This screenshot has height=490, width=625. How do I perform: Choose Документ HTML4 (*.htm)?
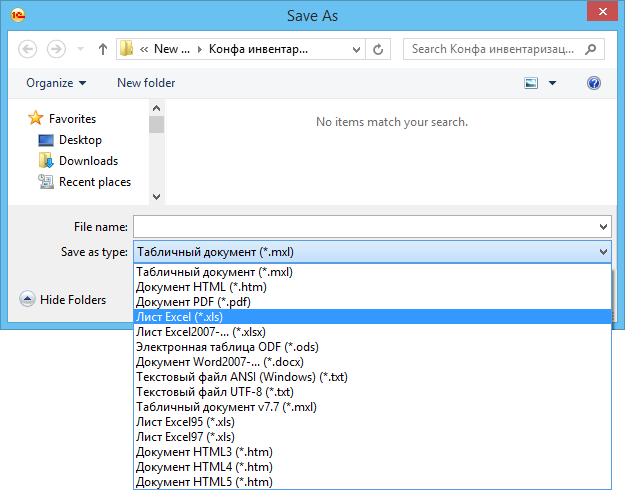[372, 467]
